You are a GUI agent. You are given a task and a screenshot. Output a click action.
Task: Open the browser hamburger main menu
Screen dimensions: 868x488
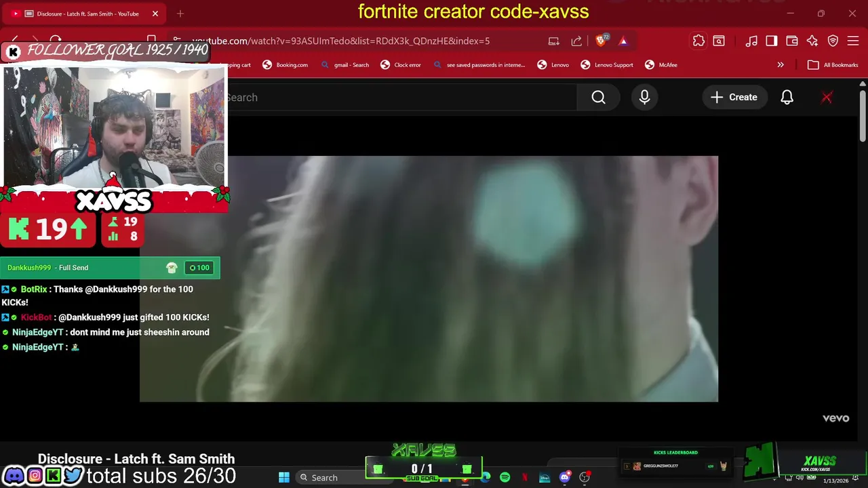point(854,41)
